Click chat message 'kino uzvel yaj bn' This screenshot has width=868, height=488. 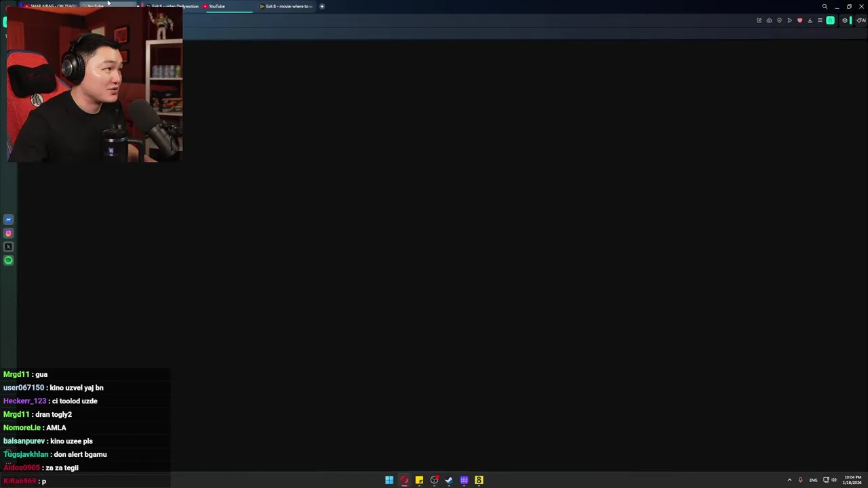pyautogui.click(x=77, y=388)
